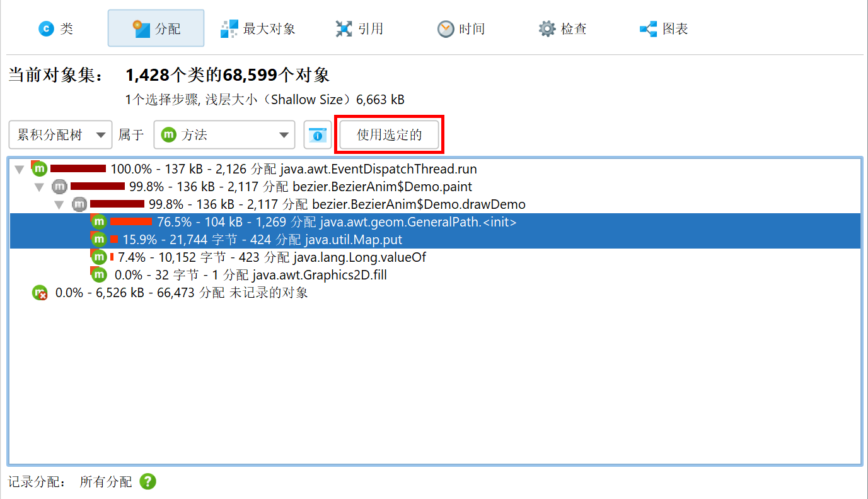Click the 1,428个类的68,599个对象 summary text
This screenshot has width=868, height=499.
click(228, 76)
